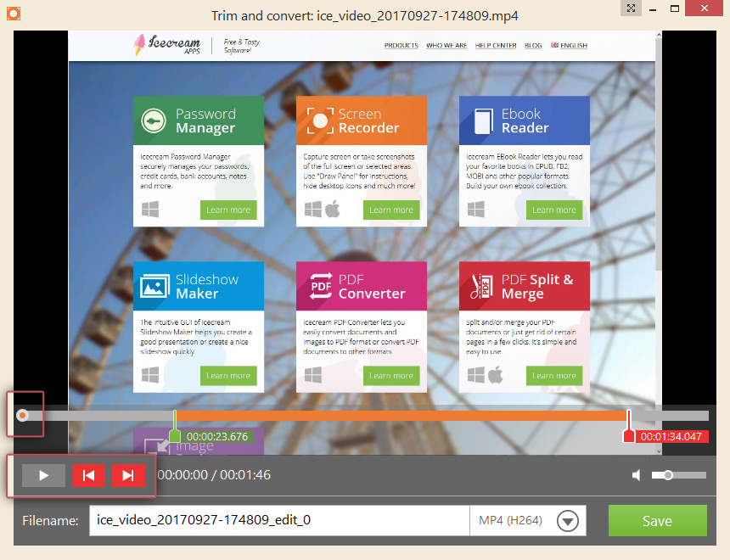Screen dimensions: 730x560
Task: Click the Icecream Apps logo
Action: (x=167, y=45)
